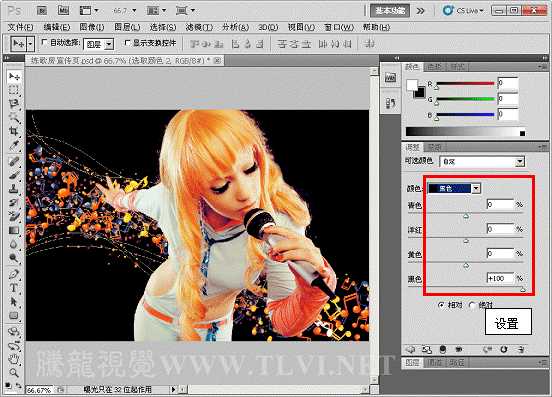Switch to the 色板 tab in the color panel
This screenshot has width=552, height=397.
point(434,67)
